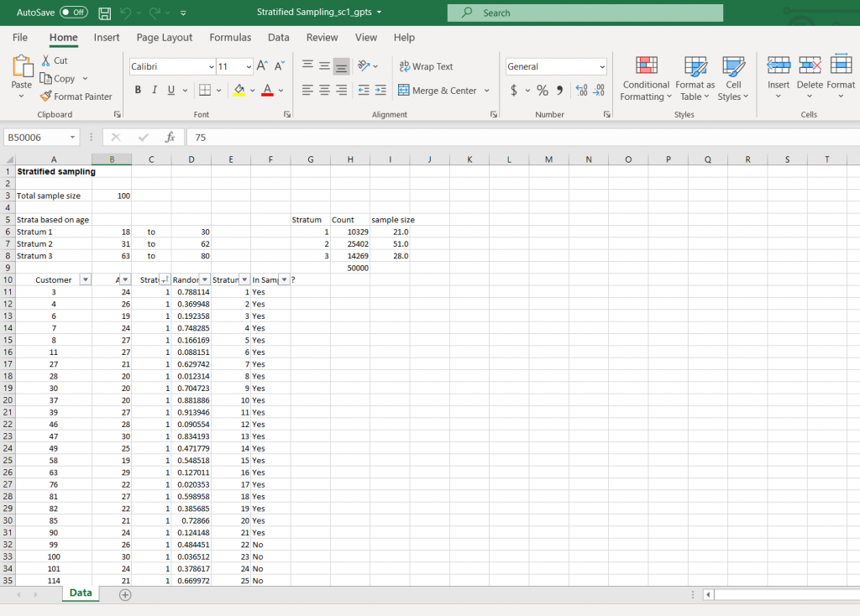Click in the Search box

585,13
